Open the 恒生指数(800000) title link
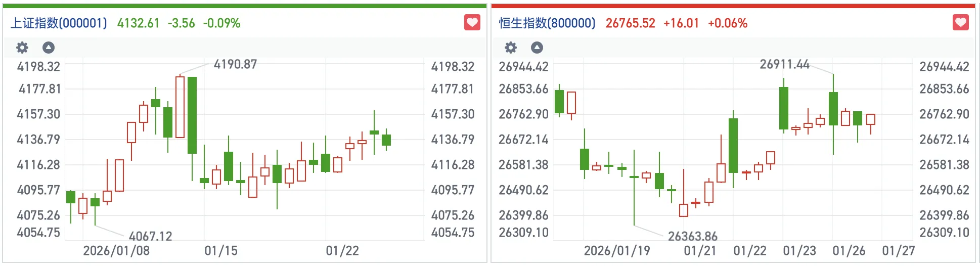 point(547,23)
